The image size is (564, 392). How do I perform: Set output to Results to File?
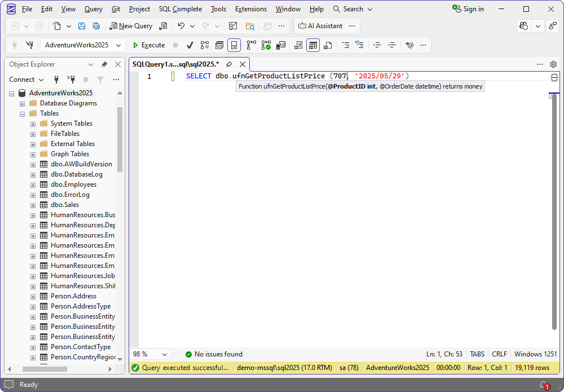point(328,45)
